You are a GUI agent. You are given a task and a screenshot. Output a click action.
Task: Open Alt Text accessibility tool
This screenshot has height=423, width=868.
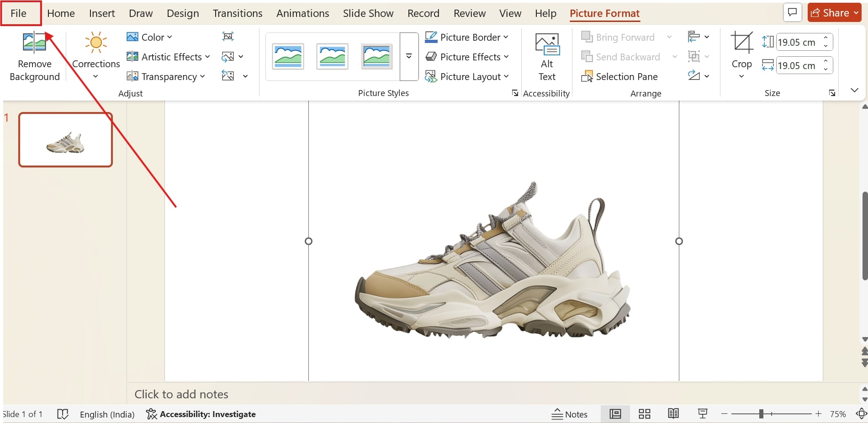click(x=547, y=57)
